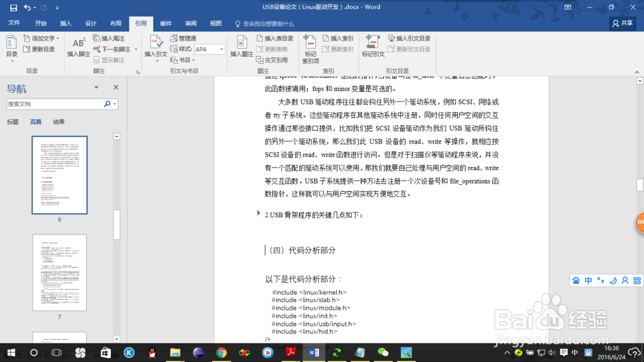Click 交叉引用 button
Viewport: 644px width, 362px height.
pyautogui.click(x=272, y=60)
